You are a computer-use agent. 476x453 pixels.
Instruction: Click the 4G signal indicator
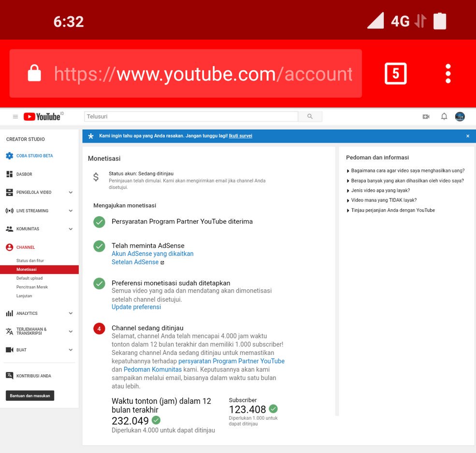click(400, 21)
